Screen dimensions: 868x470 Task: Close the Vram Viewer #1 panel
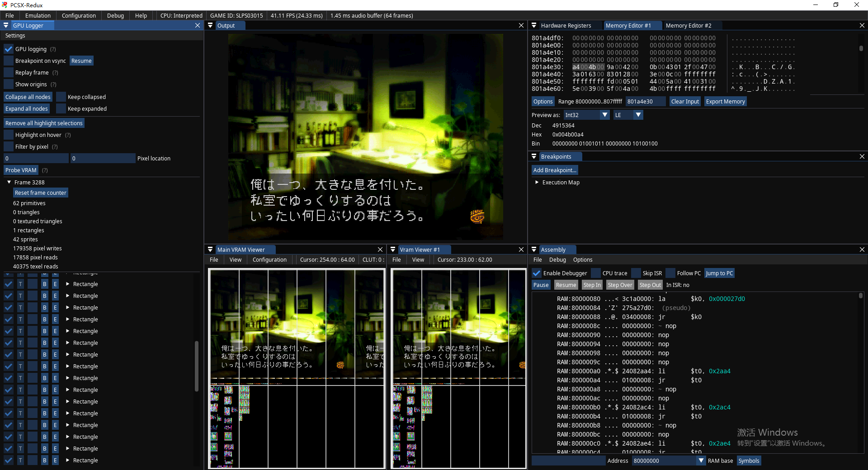[x=521, y=250]
